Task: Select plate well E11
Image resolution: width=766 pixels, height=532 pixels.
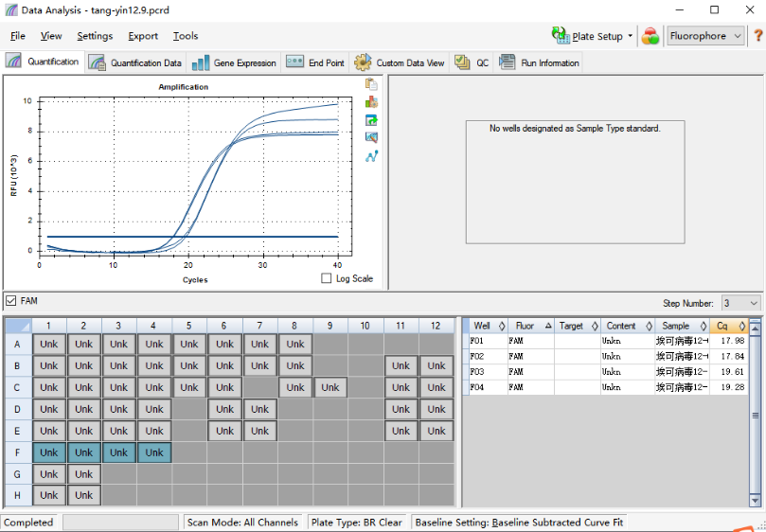Action: pyautogui.click(x=401, y=431)
